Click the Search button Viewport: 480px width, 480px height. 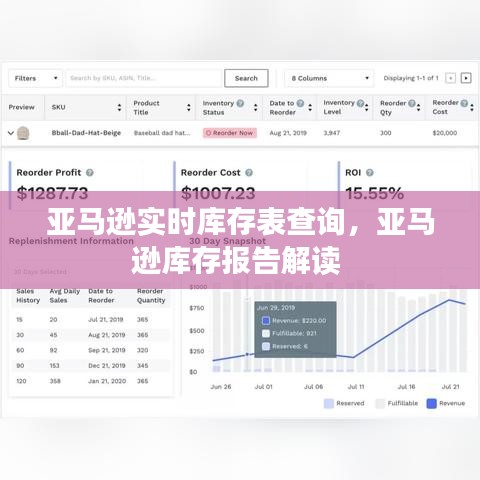[x=246, y=78]
